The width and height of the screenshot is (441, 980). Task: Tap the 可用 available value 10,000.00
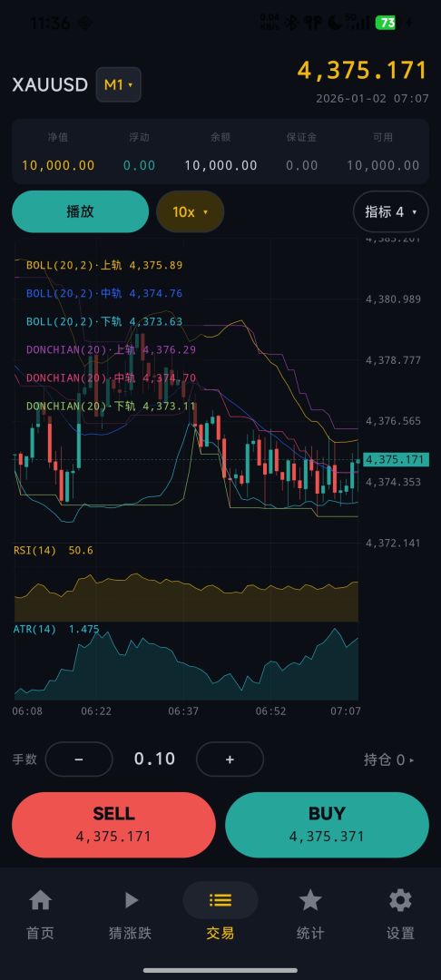pos(383,166)
